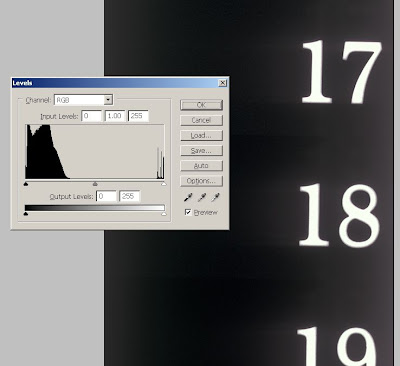Toggle the Preview checkbox
Viewport: 400px width, 366px height.
click(188, 212)
